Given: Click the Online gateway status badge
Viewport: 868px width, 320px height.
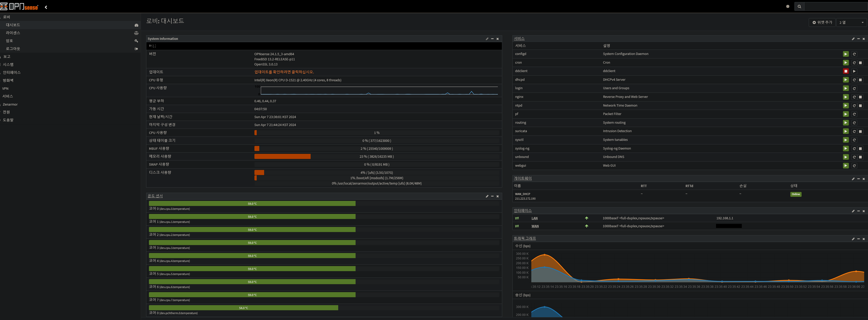Looking at the screenshot, I should (x=795, y=194).
